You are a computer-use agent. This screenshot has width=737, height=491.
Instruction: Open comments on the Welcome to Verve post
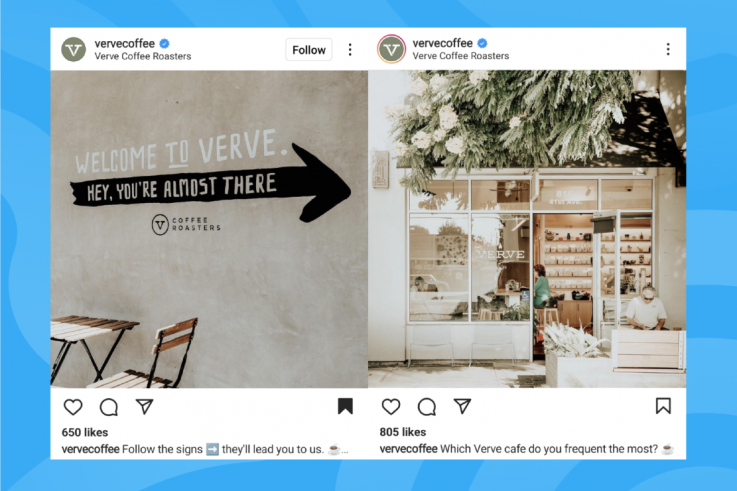(109, 407)
